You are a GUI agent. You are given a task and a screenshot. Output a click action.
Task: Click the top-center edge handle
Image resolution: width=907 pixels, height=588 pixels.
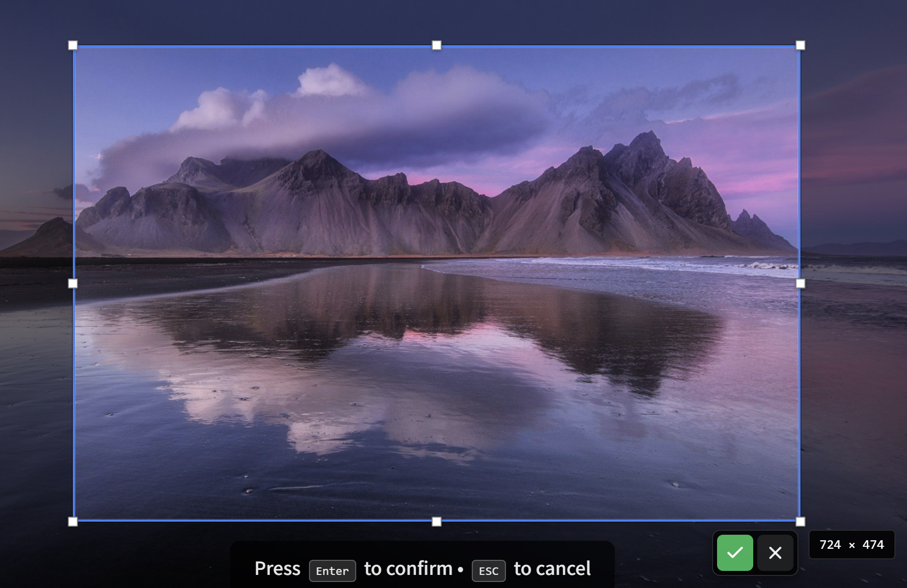click(436, 45)
